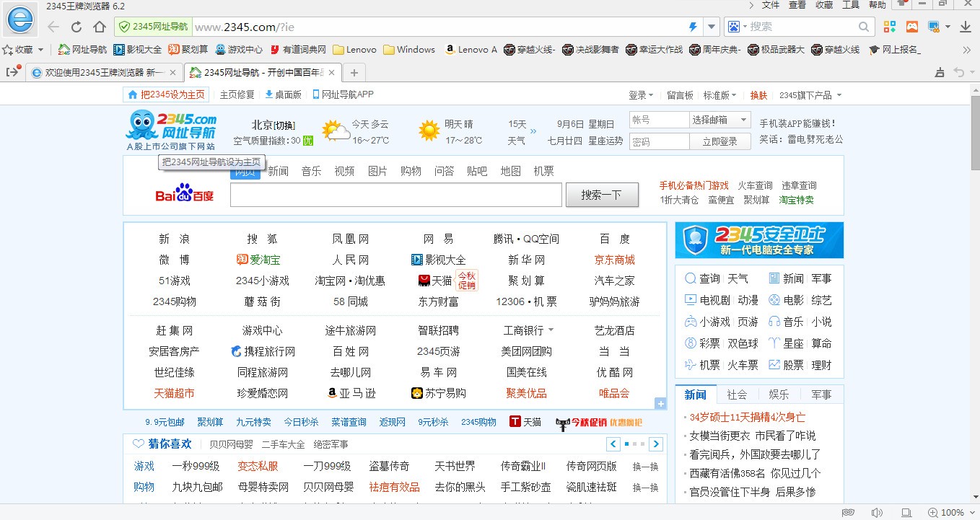Click the home icon in the browser toolbar
The width and height of the screenshot is (980, 520).
[100, 26]
